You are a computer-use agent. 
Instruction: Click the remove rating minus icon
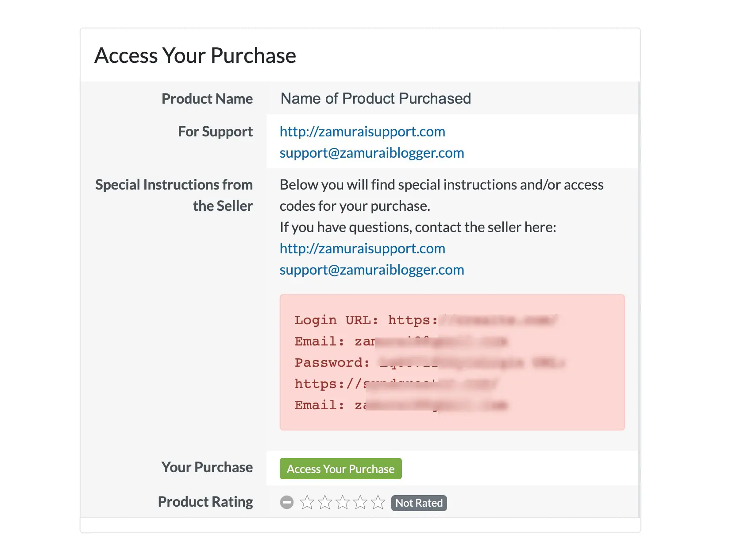pyautogui.click(x=287, y=502)
